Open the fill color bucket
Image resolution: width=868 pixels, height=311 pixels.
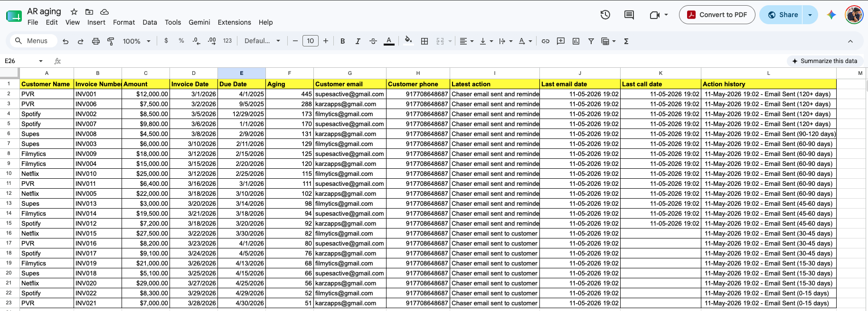(x=408, y=40)
